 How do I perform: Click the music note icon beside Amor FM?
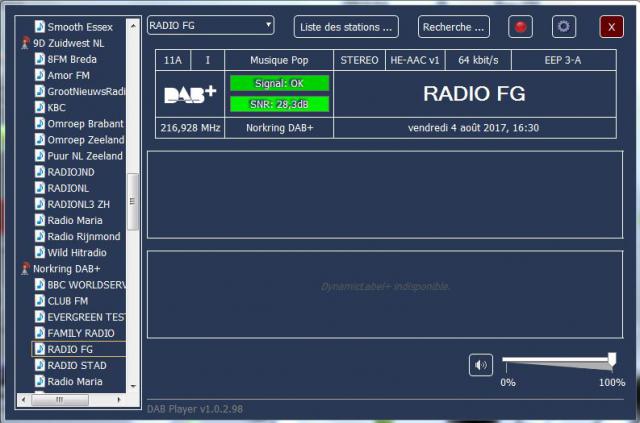pos(40,75)
